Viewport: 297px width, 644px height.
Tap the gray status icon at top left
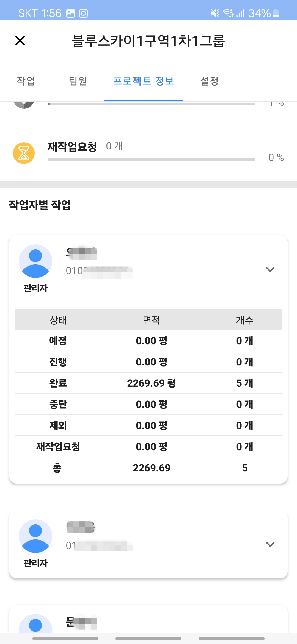tap(24, 105)
